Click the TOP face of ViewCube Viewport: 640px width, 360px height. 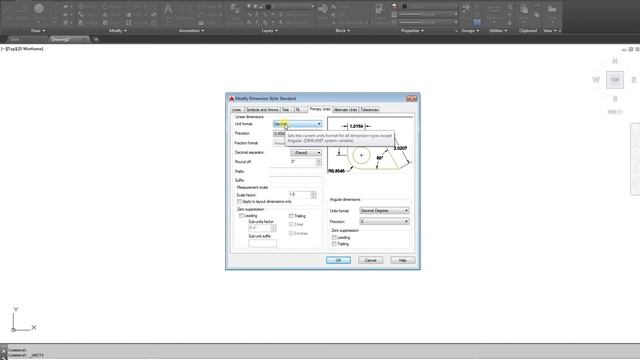pyautogui.click(x=615, y=80)
